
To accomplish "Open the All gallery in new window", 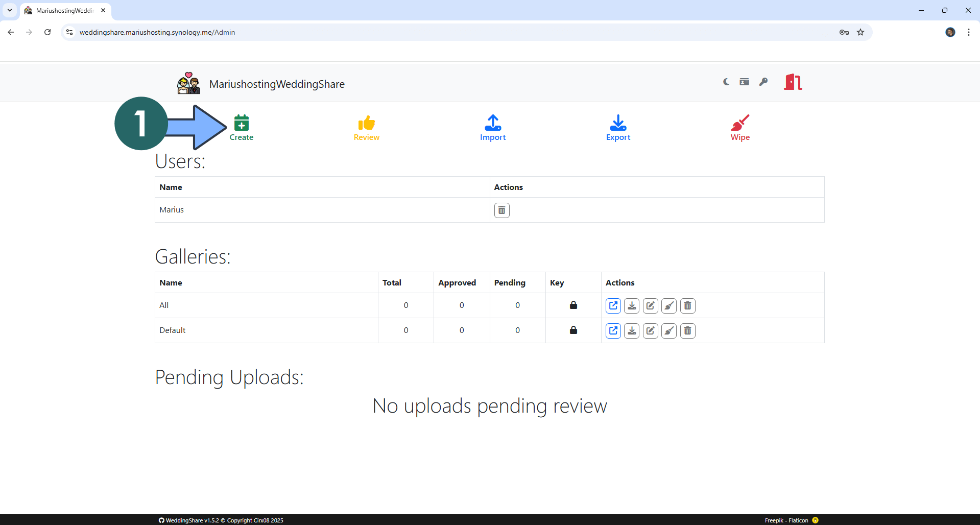I will click(613, 306).
